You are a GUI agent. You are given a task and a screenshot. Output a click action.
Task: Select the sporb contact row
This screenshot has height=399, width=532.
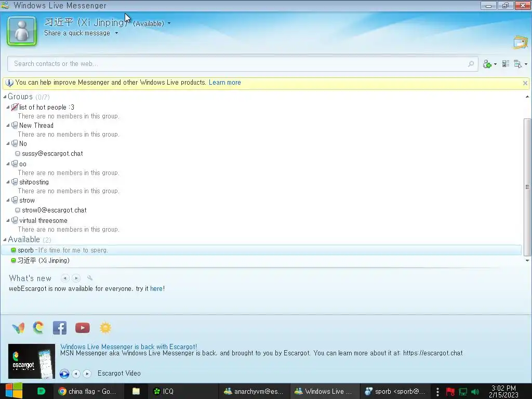[x=262, y=250]
